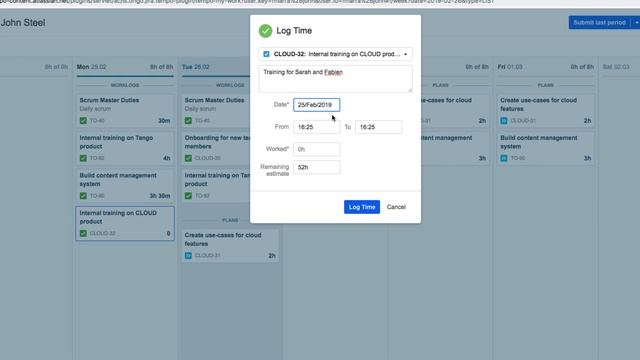
Task: Click green icon of Tuesday CLOUD-30 issue
Action: (188, 158)
